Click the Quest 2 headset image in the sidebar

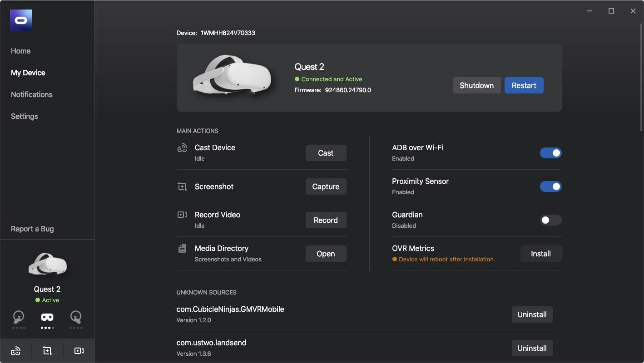click(47, 265)
